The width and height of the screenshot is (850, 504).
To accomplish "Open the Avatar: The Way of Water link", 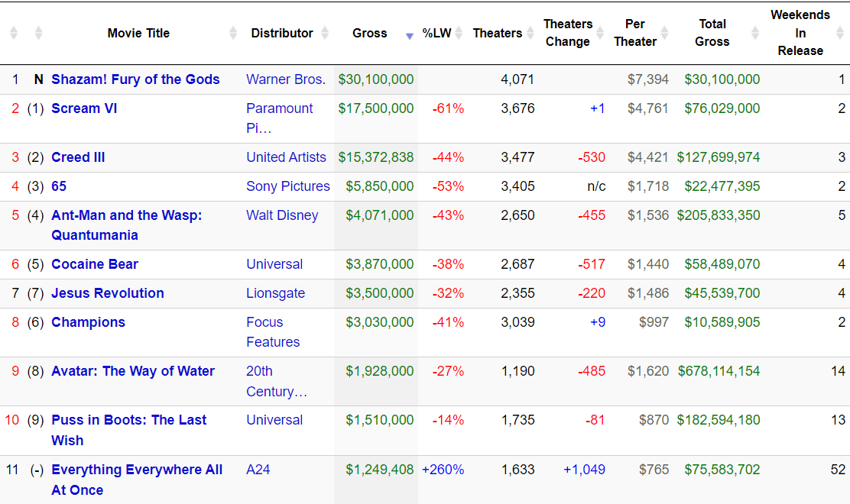I will [133, 371].
